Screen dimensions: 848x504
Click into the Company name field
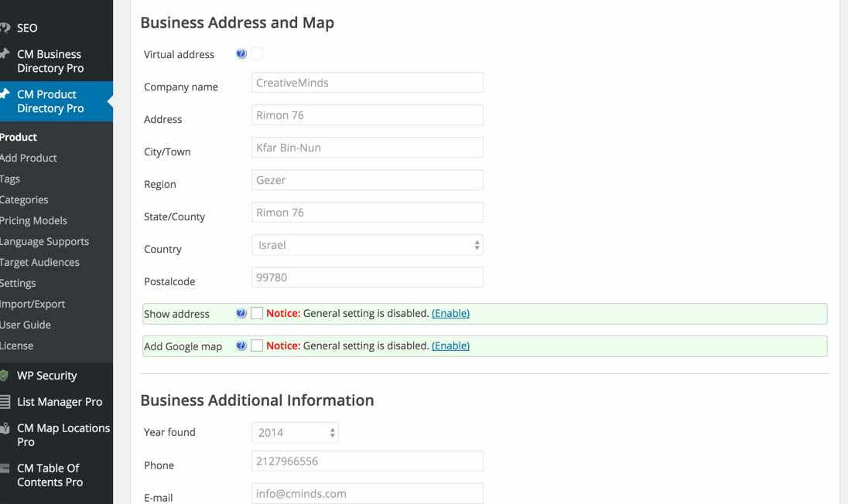pos(368,83)
